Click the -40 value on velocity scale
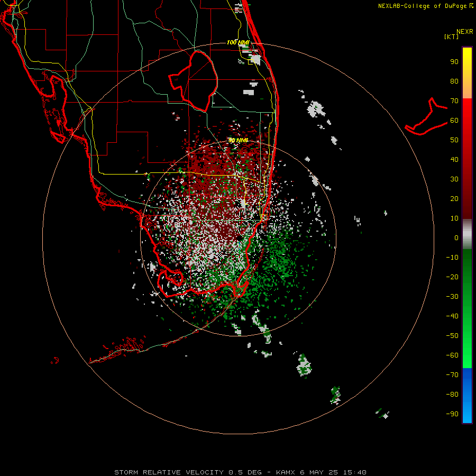The width and height of the screenshot is (476, 476). click(452, 316)
